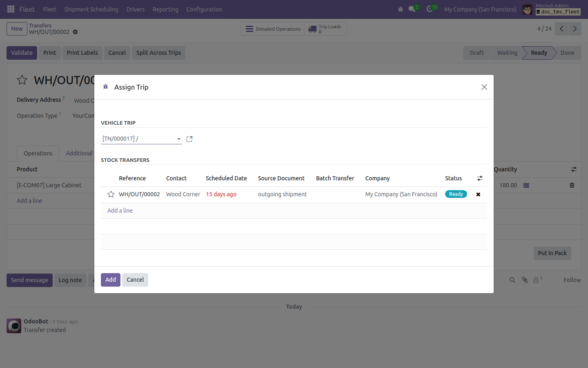Click Mitchell Admin user avatar
Screen dimensions: 588x368
click(527, 9)
